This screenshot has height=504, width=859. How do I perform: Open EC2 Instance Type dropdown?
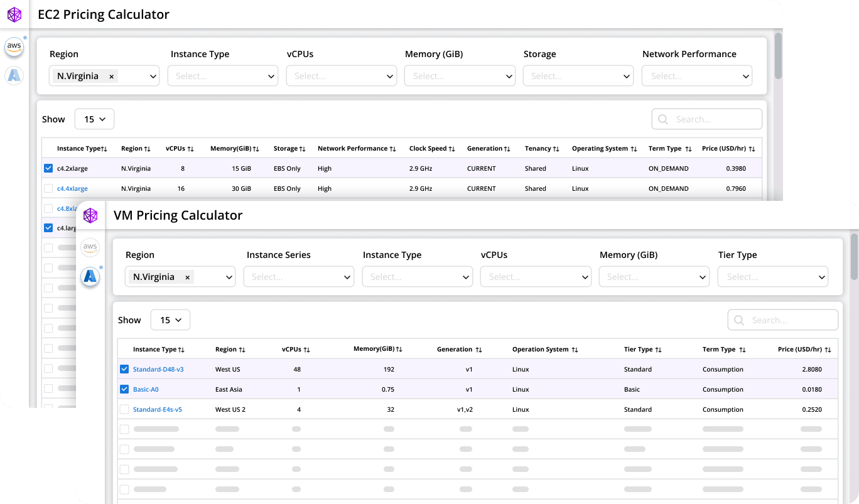(x=223, y=76)
